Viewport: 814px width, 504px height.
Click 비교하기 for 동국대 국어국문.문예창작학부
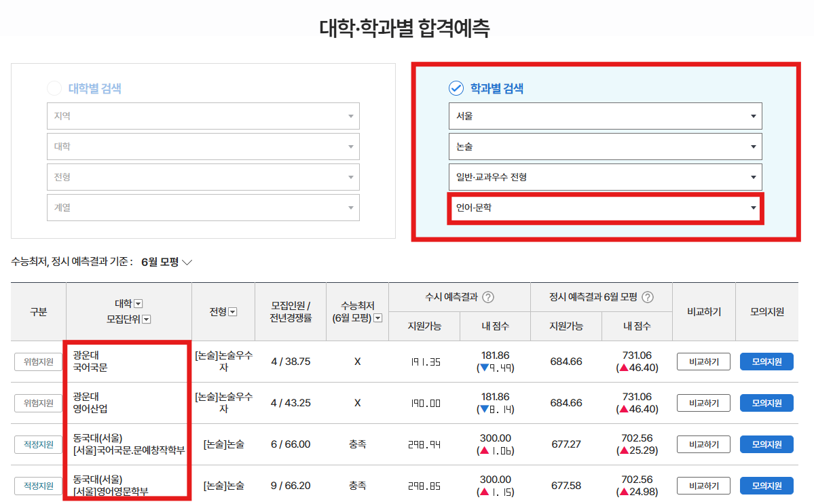[703, 444]
